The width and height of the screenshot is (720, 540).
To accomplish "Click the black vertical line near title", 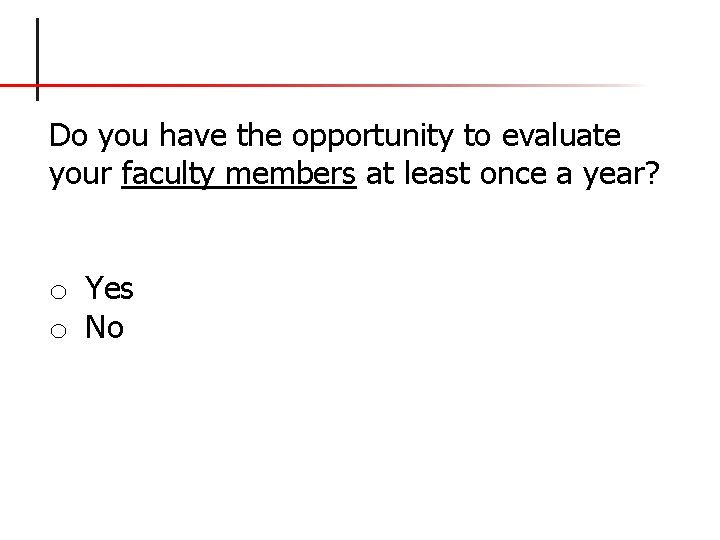I will coord(38,59).
